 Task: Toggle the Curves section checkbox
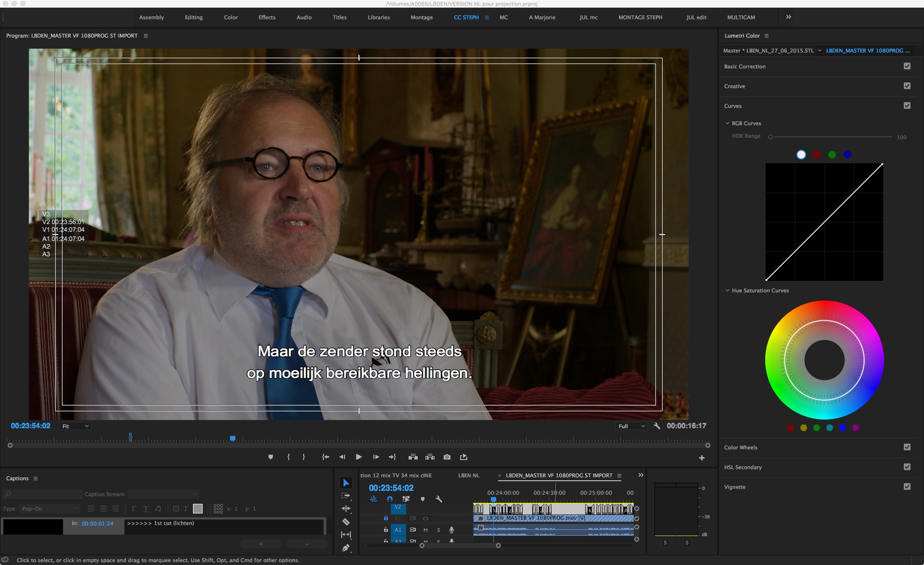(x=907, y=106)
